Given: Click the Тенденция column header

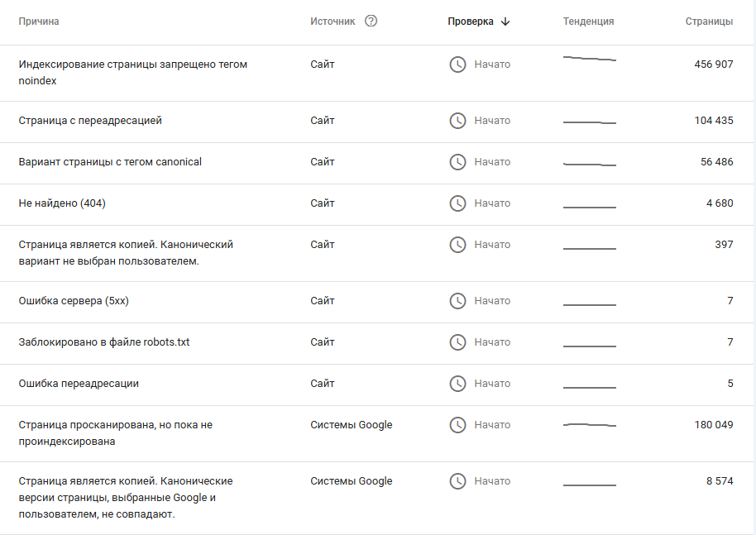Looking at the screenshot, I should 588,21.
